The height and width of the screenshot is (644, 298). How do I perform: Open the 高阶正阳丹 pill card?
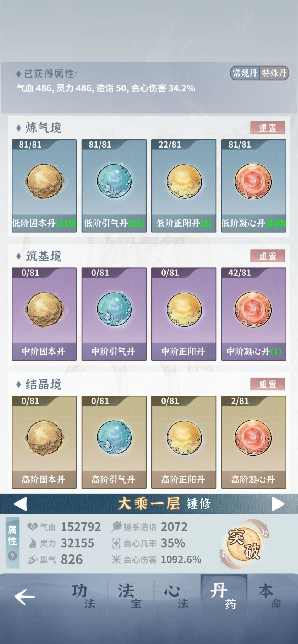[184, 442]
